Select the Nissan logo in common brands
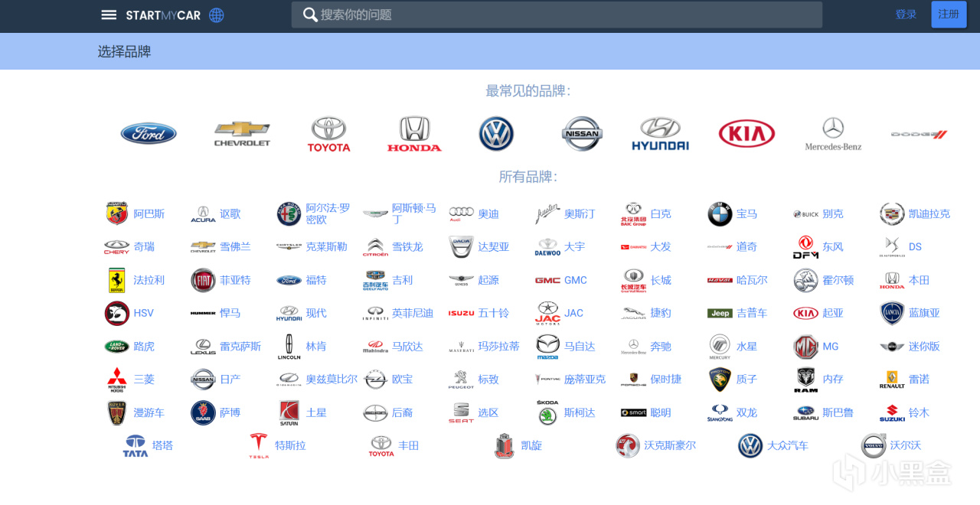Viewport: 980px width, 505px height. (582, 134)
